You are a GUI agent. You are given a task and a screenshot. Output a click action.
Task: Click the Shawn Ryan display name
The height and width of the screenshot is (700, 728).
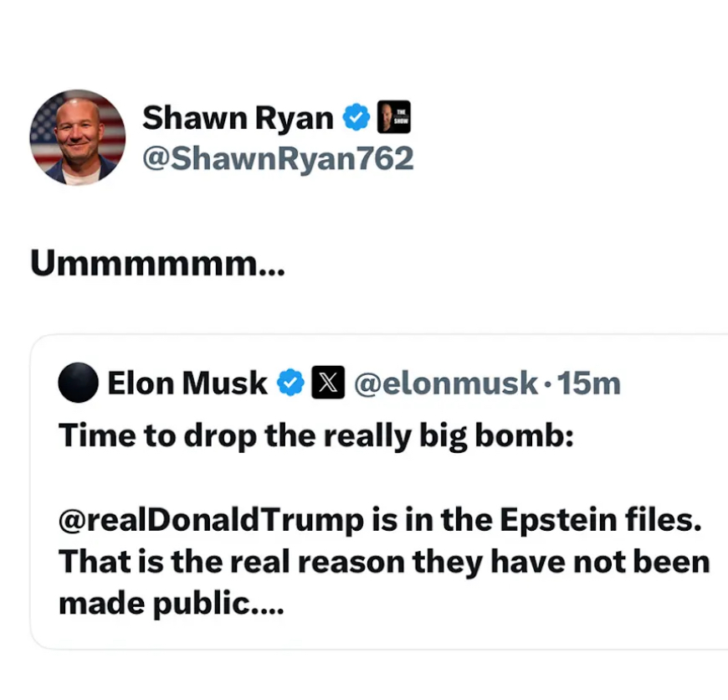(238, 118)
